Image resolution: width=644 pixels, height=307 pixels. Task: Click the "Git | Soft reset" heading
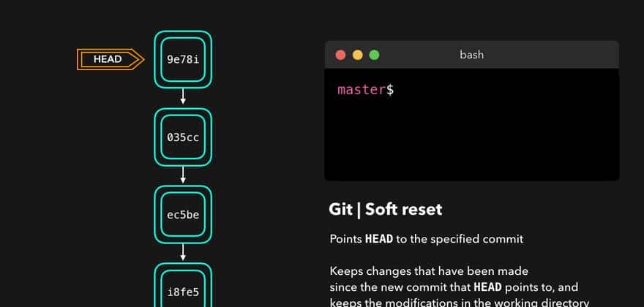[386, 210]
